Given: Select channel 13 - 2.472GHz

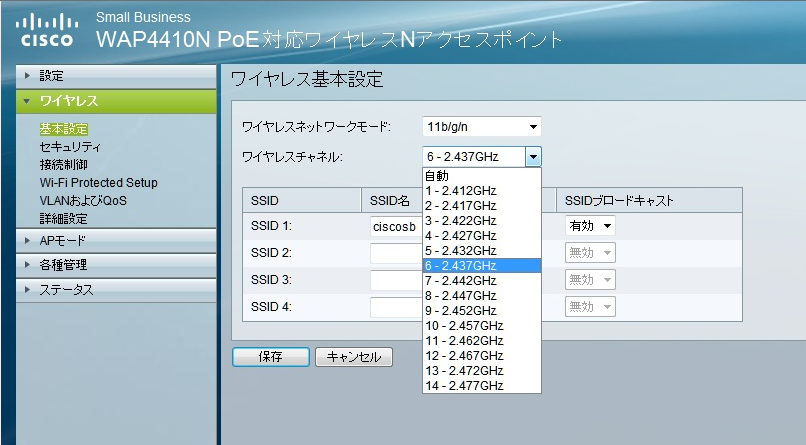Looking at the screenshot, I should (x=482, y=370).
